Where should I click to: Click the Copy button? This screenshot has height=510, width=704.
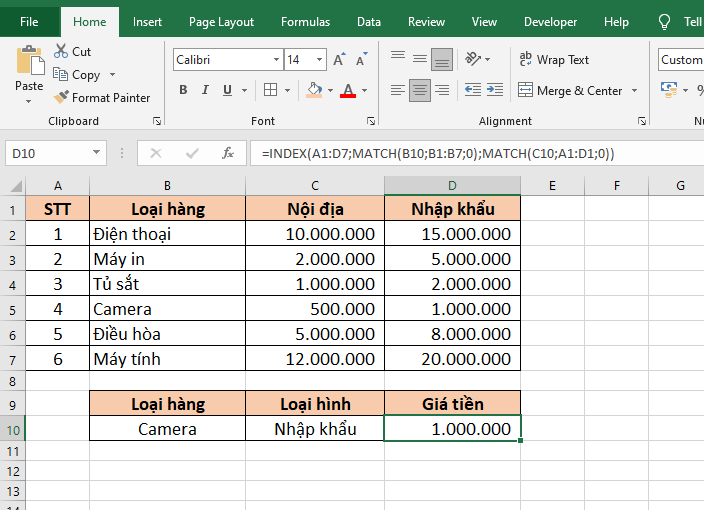(x=85, y=75)
